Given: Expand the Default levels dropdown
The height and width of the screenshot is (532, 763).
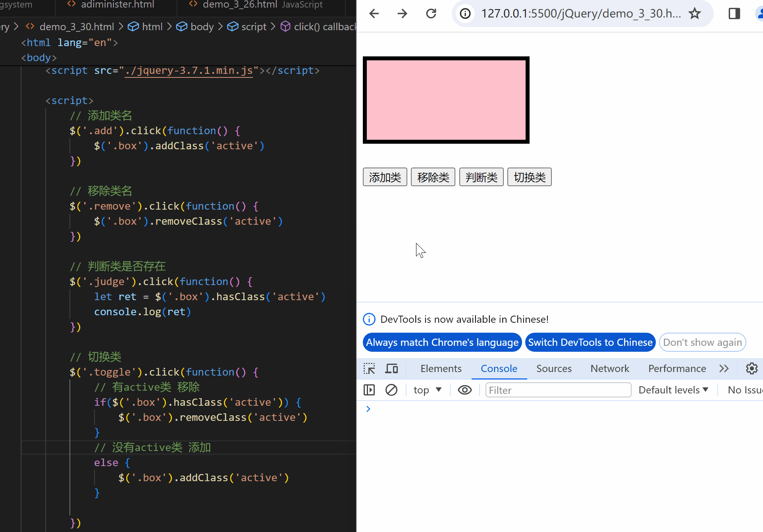Looking at the screenshot, I should (x=673, y=390).
